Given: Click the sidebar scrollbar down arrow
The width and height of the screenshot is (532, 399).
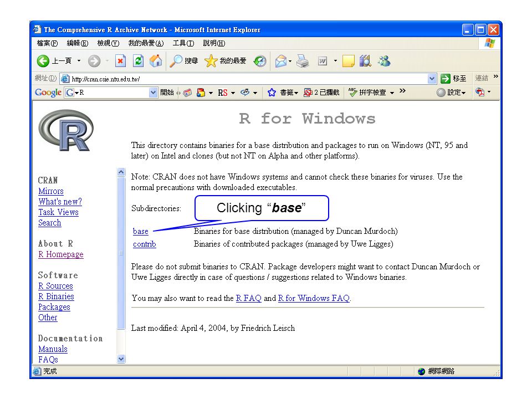Looking at the screenshot, I should (121, 359).
